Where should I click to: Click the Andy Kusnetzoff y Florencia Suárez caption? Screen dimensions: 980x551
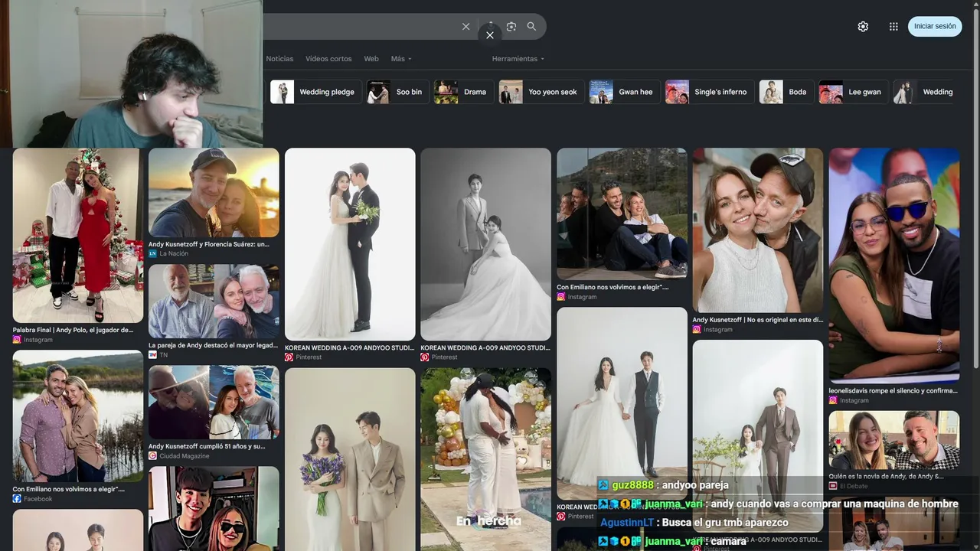click(x=209, y=244)
